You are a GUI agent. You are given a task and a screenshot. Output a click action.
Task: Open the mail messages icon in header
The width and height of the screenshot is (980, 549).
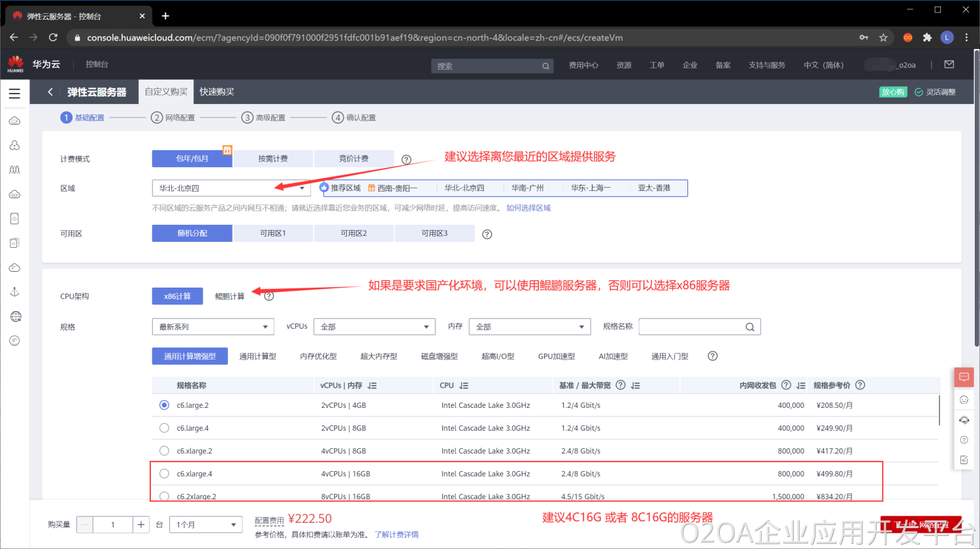(x=949, y=65)
